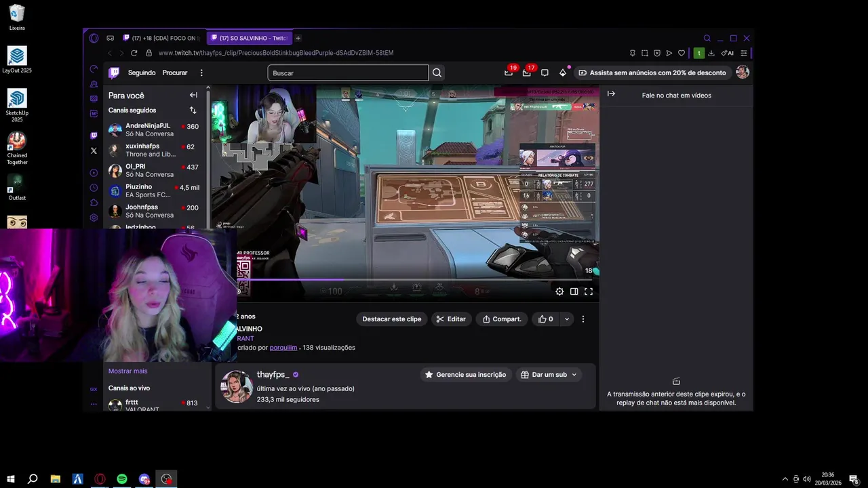Open the xuxinhafps channel
Image resolution: width=868 pixels, height=488 pixels.
(x=156, y=150)
